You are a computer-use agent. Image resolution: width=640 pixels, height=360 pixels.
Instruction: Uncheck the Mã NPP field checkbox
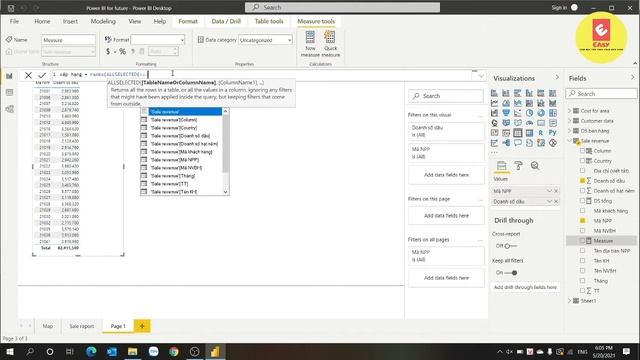pos(582,220)
